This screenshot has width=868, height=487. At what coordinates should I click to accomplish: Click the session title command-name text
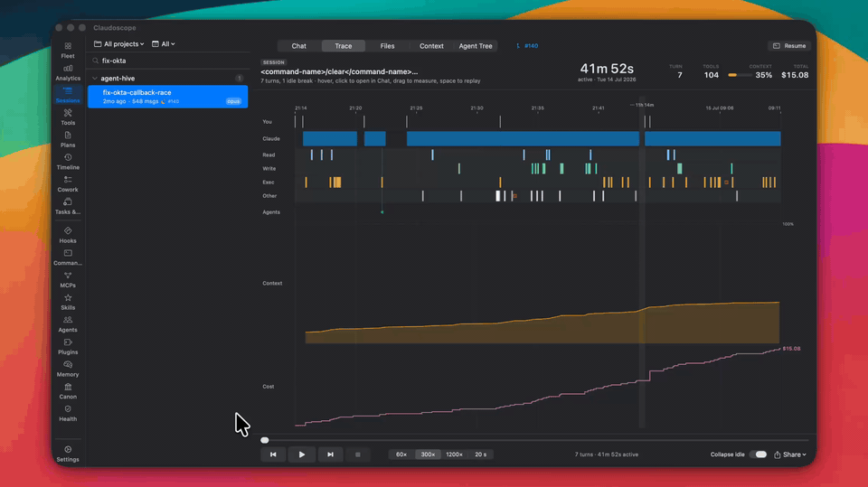pos(339,71)
